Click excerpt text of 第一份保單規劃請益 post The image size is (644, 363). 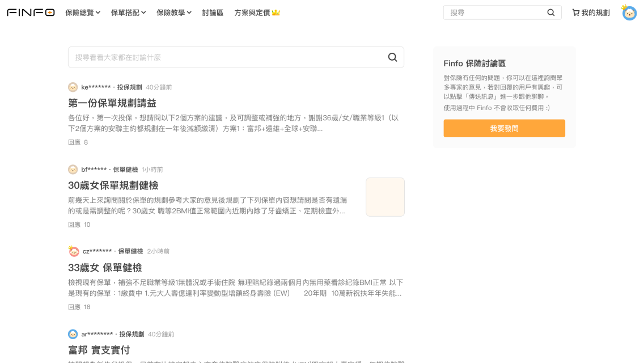click(234, 123)
